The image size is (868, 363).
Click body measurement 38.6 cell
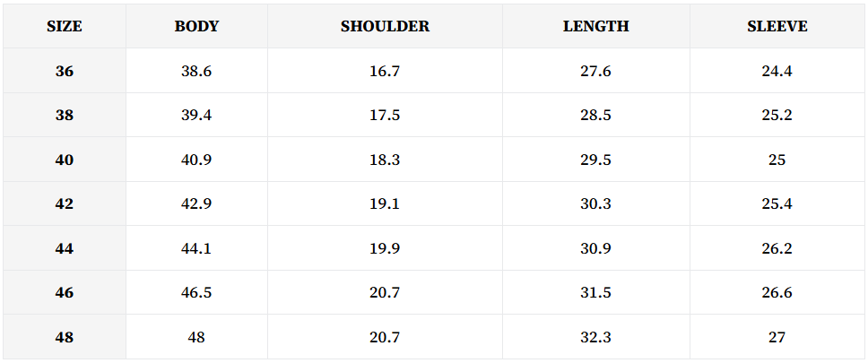tap(196, 71)
